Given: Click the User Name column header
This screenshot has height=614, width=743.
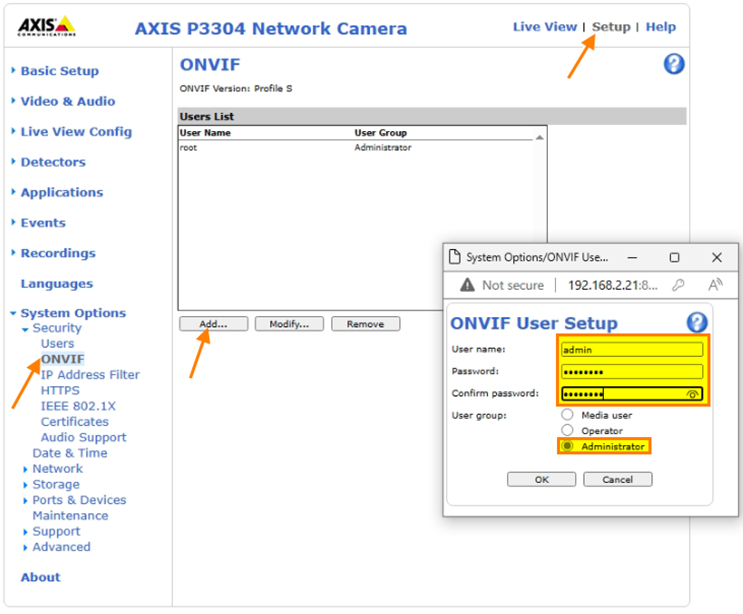Looking at the screenshot, I should coord(205,133).
